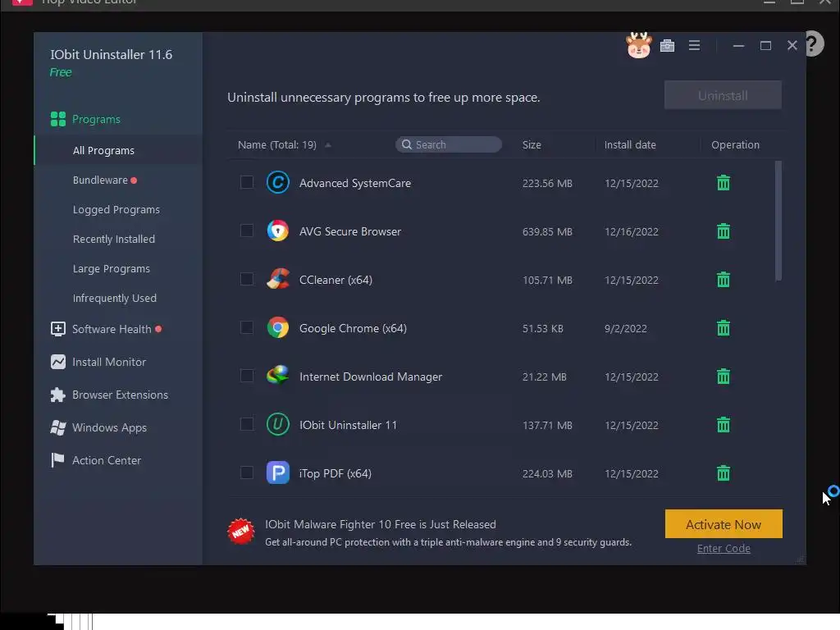Click the Google Chrome app icon
This screenshot has width=840, height=630.
click(278, 328)
